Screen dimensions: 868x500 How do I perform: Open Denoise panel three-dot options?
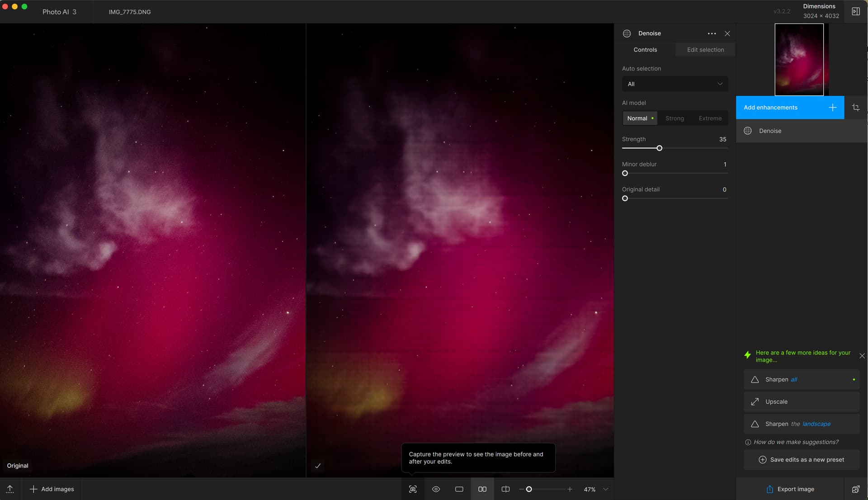712,33
